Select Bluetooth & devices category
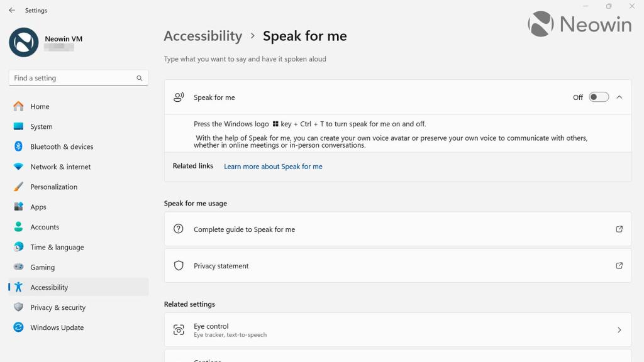Image resolution: width=644 pixels, height=362 pixels. tap(78, 146)
